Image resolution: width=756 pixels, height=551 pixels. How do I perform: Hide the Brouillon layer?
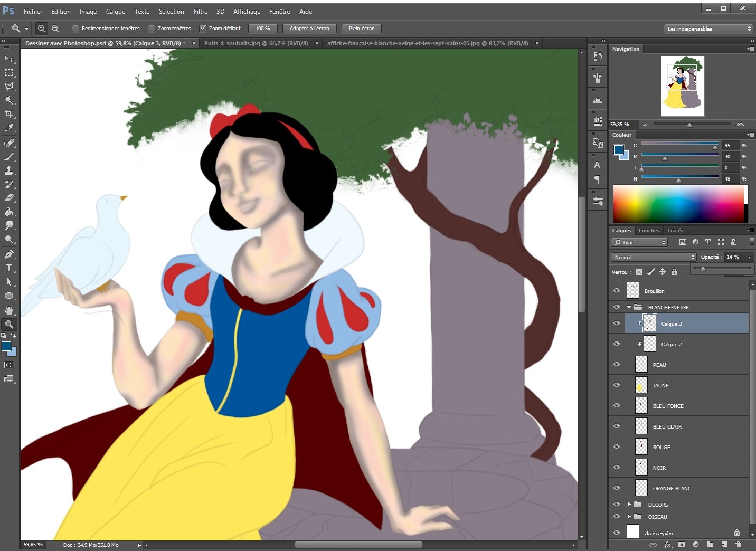pyautogui.click(x=616, y=291)
